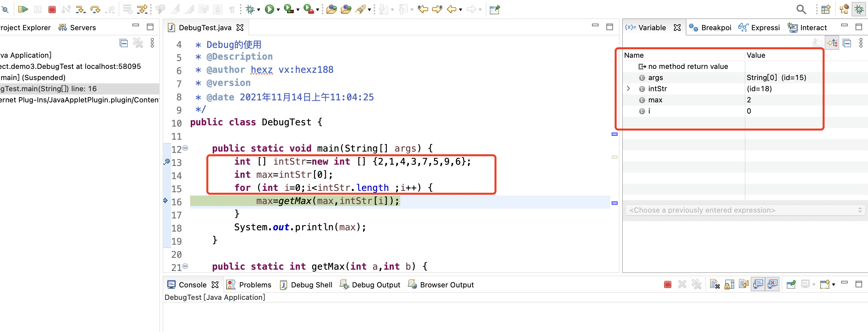Expand the intStr variable node
The height and width of the screenshot is (332, 868).
tap(628, 88)
